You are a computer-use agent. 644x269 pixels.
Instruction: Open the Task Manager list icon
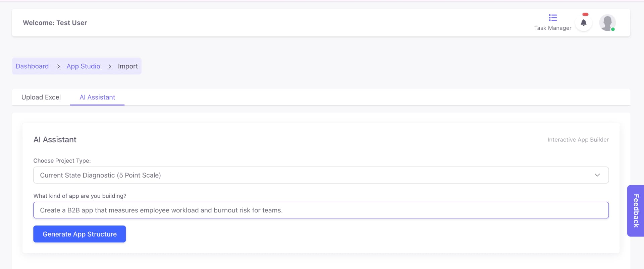coord(553,18)
